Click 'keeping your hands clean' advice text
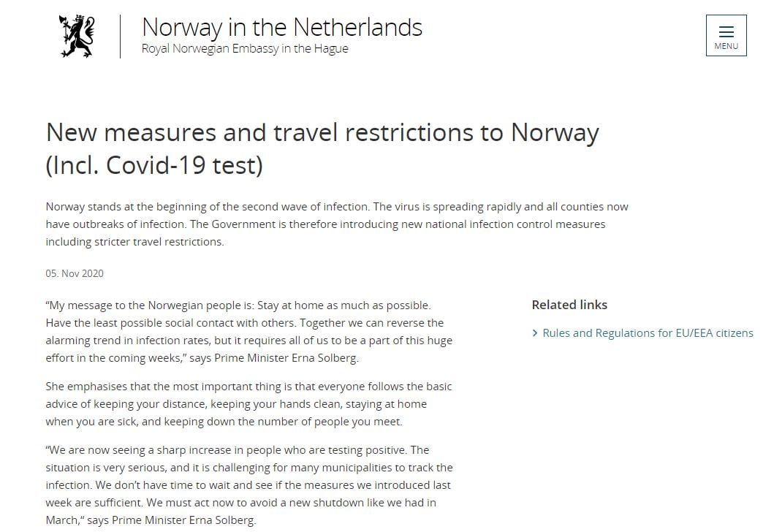This screenshot has width=774, height=532. click(276, 404)
